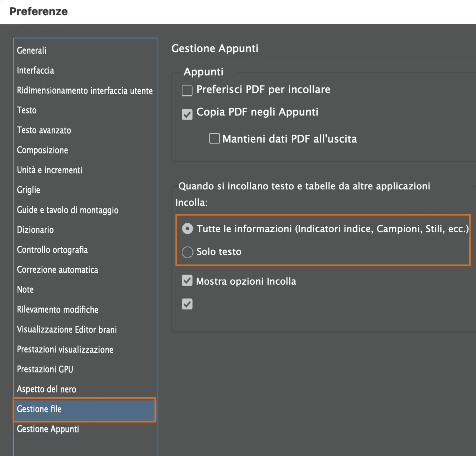The image size is (476, 456).
Task: Open Rilevamento modifiche preferences
Action: (57, 309)
